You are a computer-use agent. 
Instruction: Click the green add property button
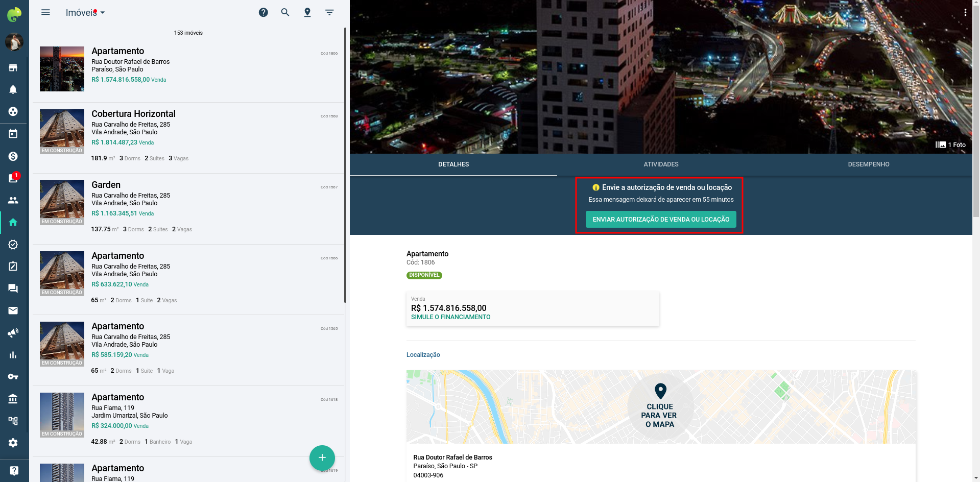[x=322, y=457]
